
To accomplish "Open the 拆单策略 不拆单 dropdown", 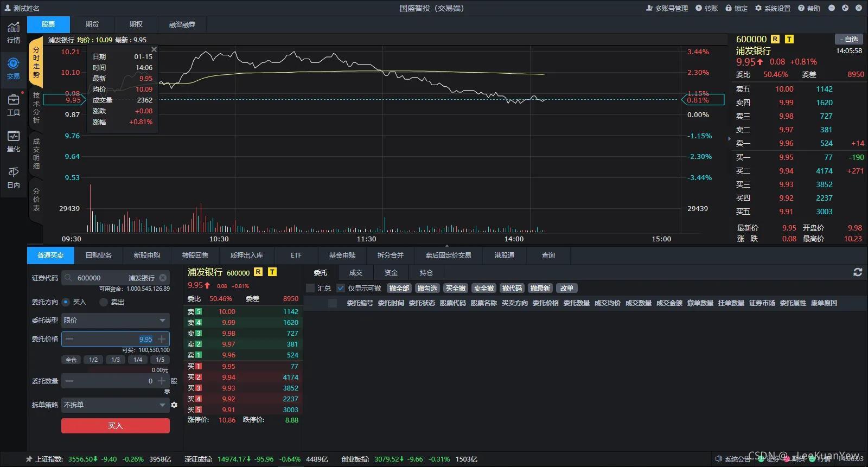I will pos(116,405).
